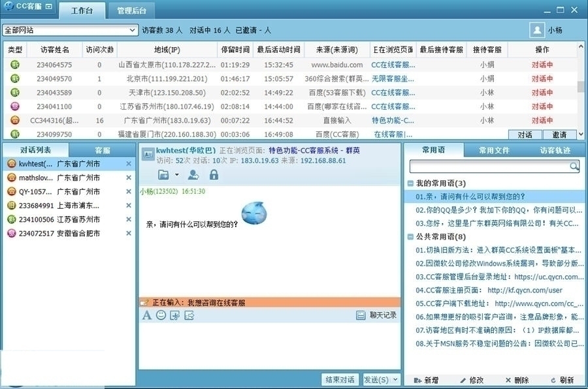This screenshot has height=389, width=588.
Task: Click the 对话中 link for visitor 234064575
Action: (x=542, y=65)
